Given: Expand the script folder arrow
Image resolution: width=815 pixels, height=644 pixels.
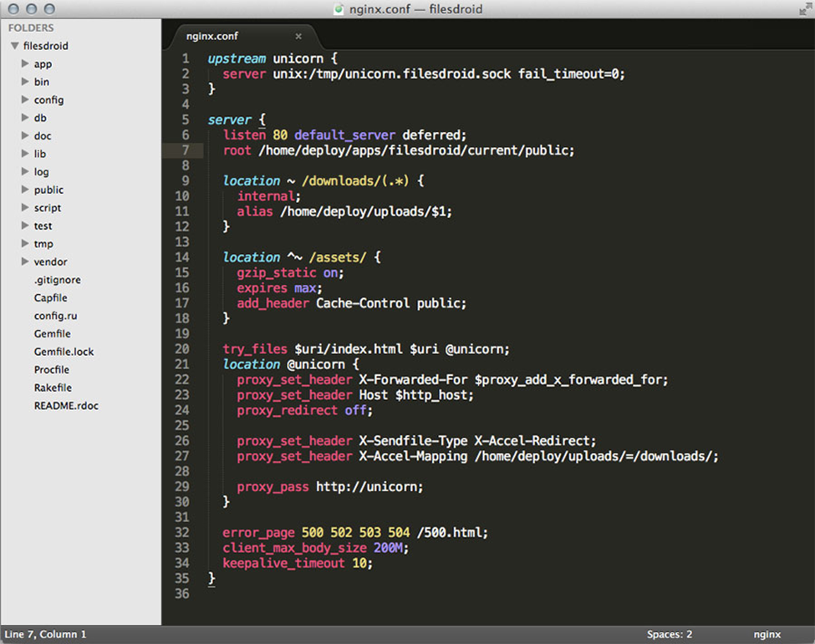Looking at the screenshot, I should click(25, 207).
